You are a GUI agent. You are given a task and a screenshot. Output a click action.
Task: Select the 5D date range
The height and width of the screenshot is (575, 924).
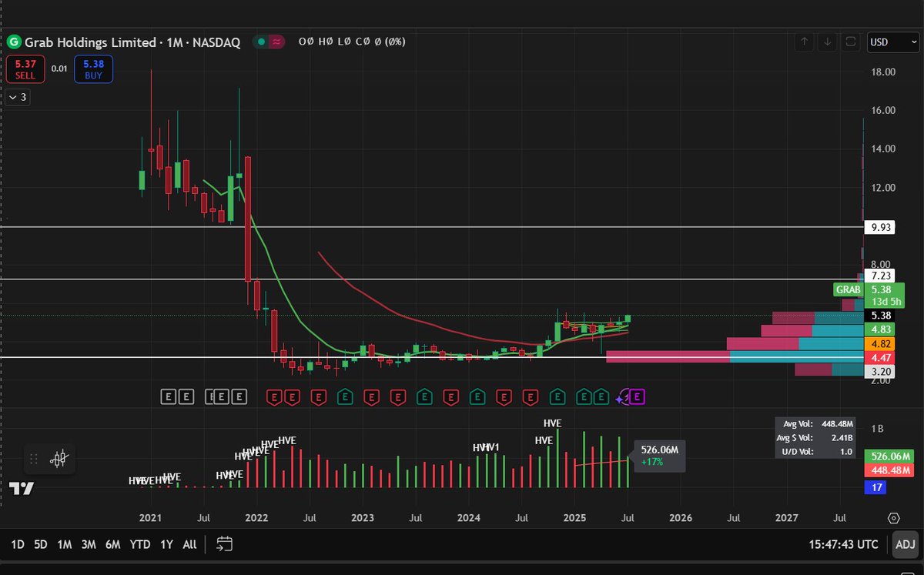click(x=41, y=544)
